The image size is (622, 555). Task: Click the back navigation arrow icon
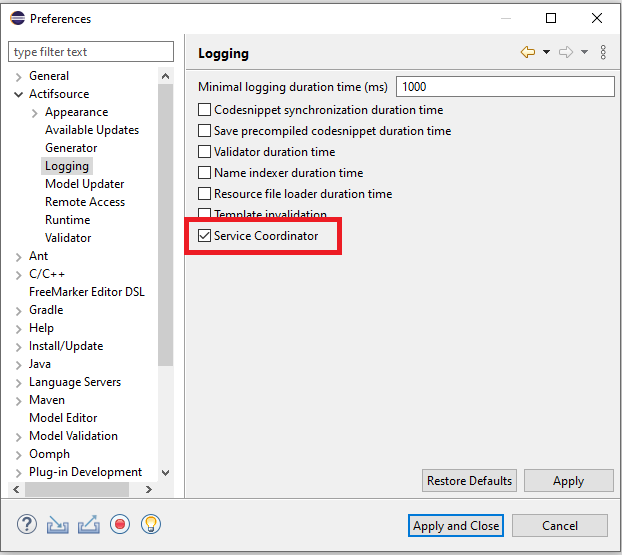click(x=528, y=53)
